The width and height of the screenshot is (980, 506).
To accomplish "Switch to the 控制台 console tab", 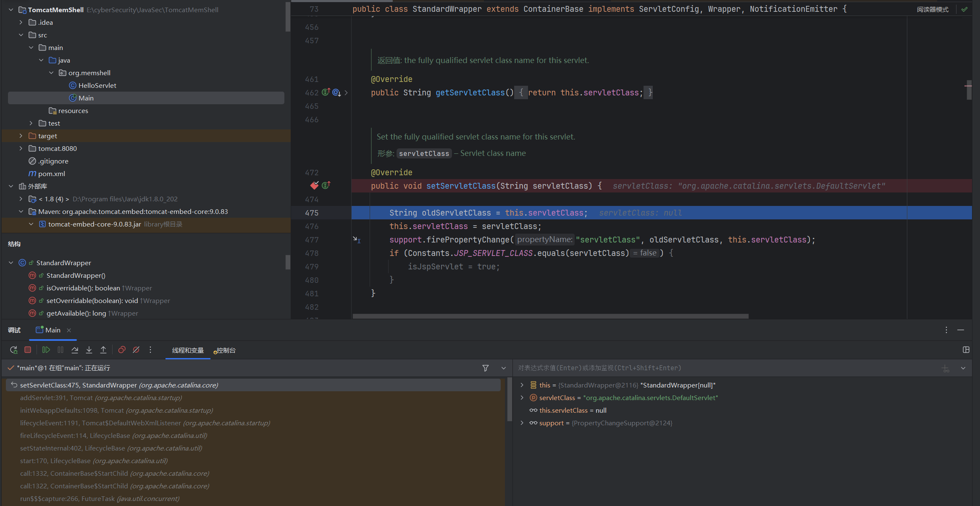I will [226, 350].
